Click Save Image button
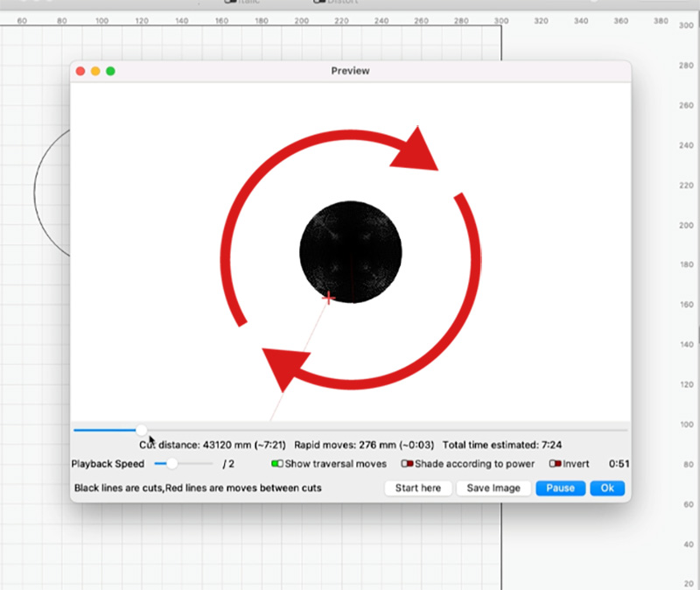Screen dimensions: 700x590 493,488
